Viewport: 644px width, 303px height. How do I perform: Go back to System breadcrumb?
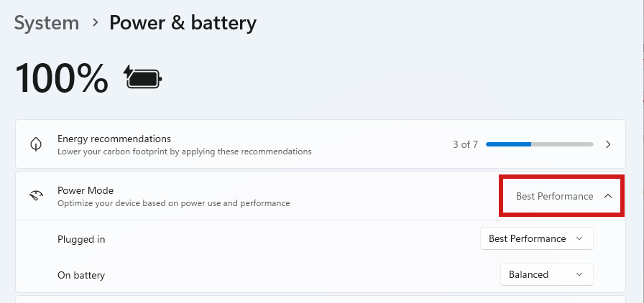click(x=47, y=22)
